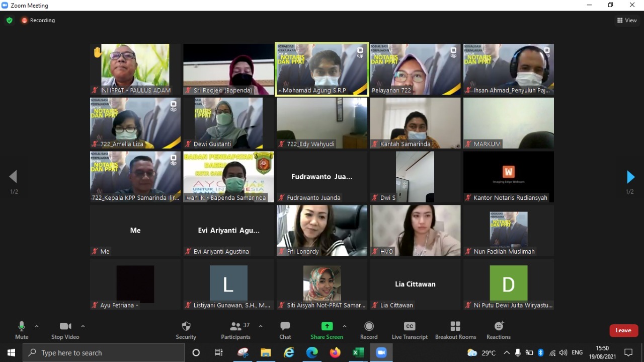
Task: Expand video options arrow beside Stop Video
Action: 83,326
